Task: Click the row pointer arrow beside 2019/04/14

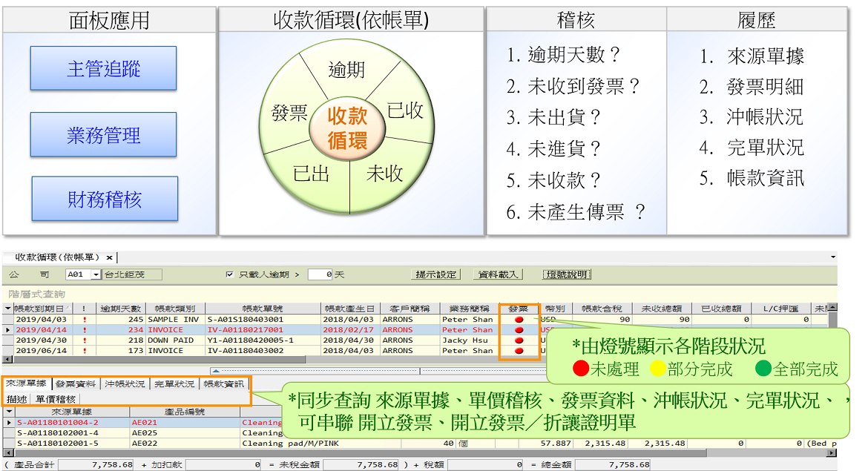Action: (7, 330)
